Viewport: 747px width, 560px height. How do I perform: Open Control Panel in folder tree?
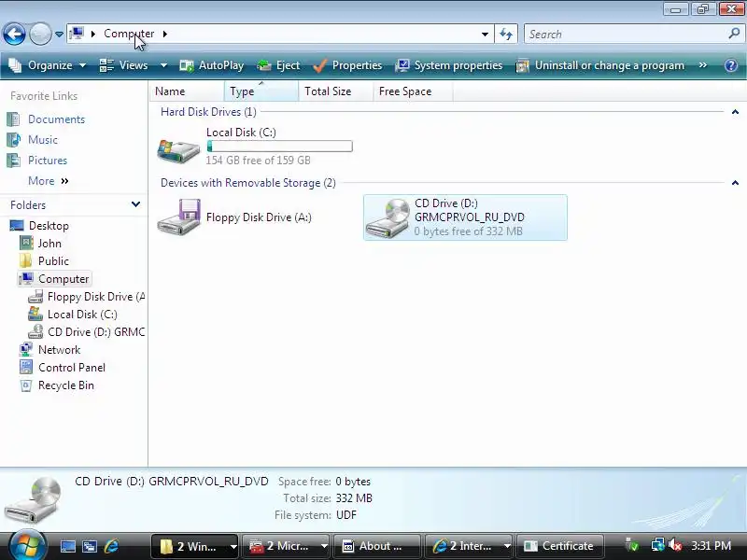pyautogui.click(x=72, y=368)
